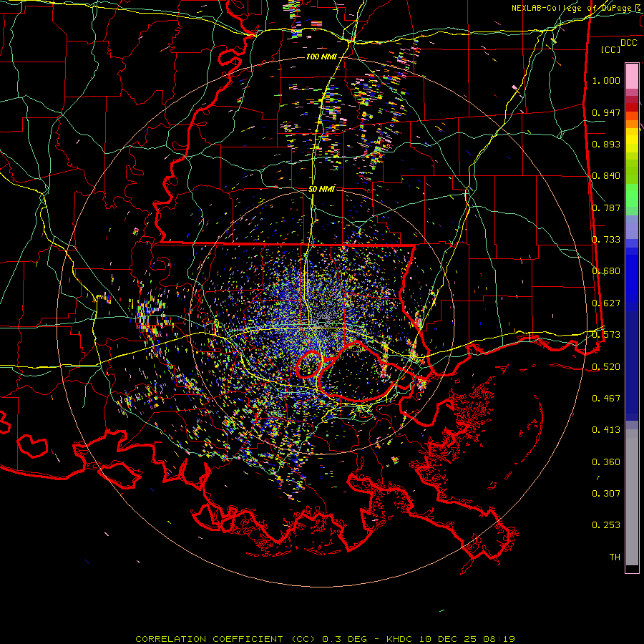Click the TH label beside the scale
The height and width of the screenshot is (644, 644).
pos(615,557)
